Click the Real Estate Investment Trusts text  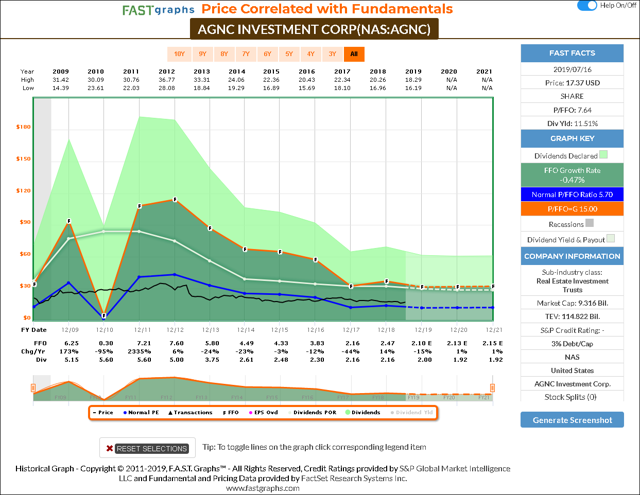click(x=572, y=286)
